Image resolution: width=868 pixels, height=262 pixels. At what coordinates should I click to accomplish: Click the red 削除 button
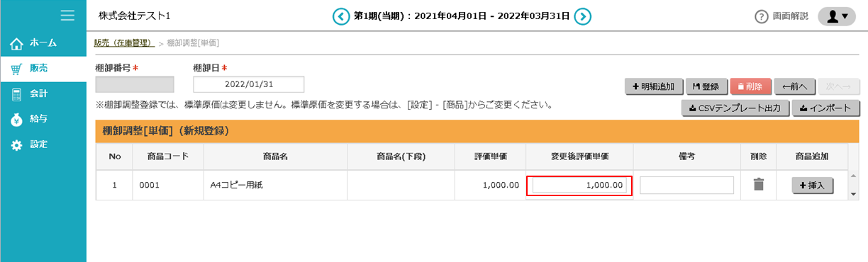750,86
